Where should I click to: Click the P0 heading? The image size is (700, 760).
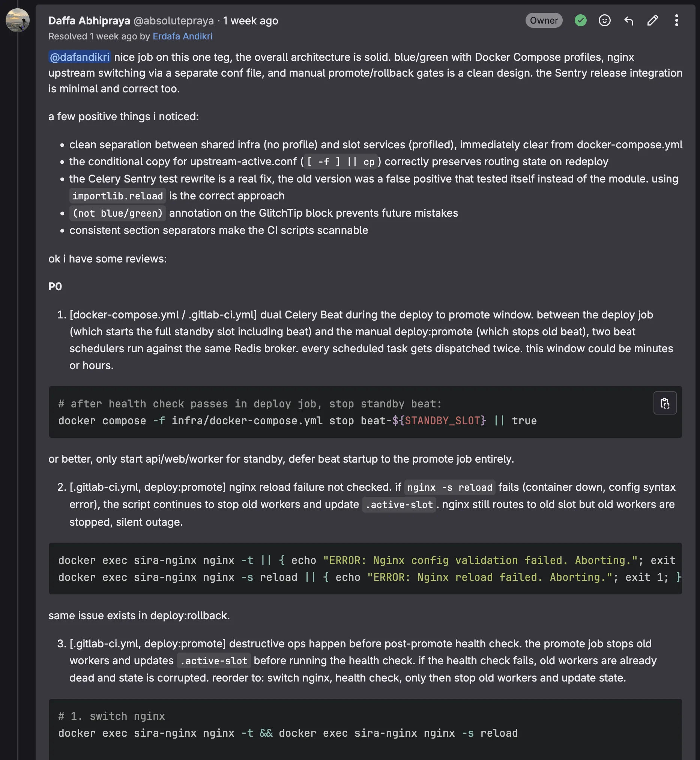point(55,287)
